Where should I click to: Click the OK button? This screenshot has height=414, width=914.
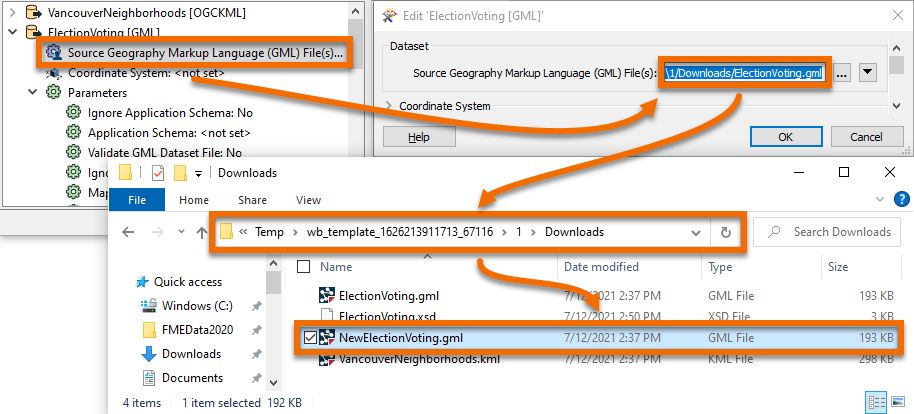click(x=785, y=137)
